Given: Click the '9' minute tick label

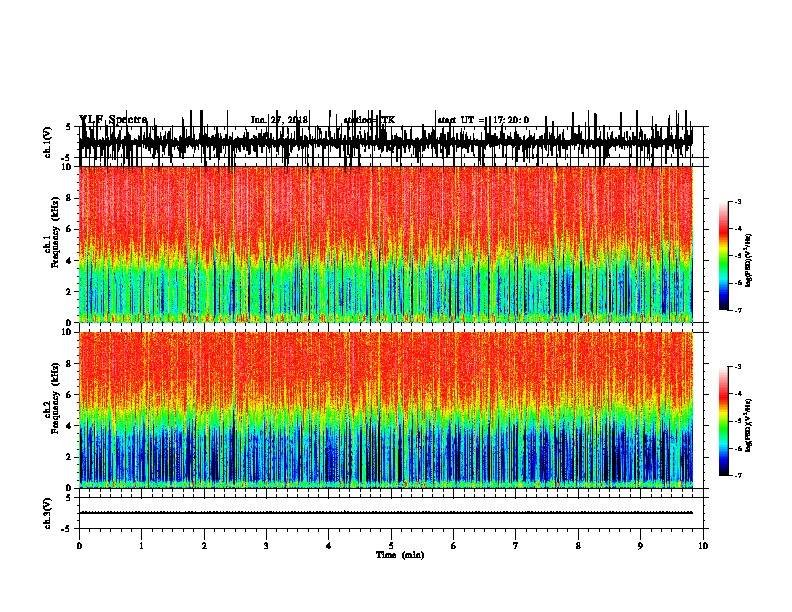Looking at the screenshot, I should (x=640, y=546).
